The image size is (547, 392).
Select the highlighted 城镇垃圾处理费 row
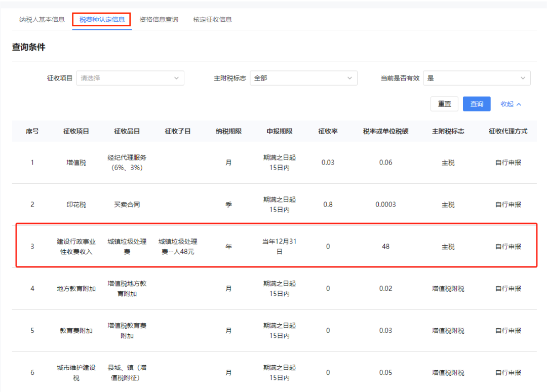coord(273,247)
